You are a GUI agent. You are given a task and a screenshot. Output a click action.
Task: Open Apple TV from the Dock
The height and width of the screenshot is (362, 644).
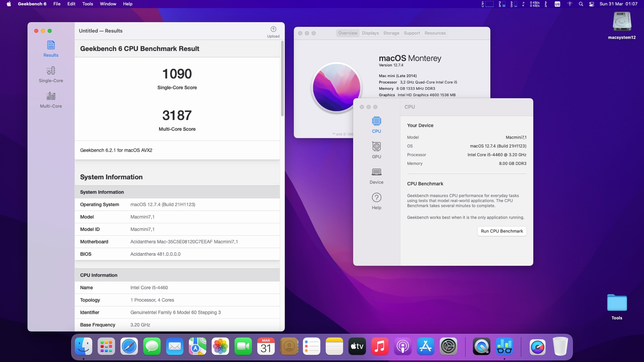point(357,346)
